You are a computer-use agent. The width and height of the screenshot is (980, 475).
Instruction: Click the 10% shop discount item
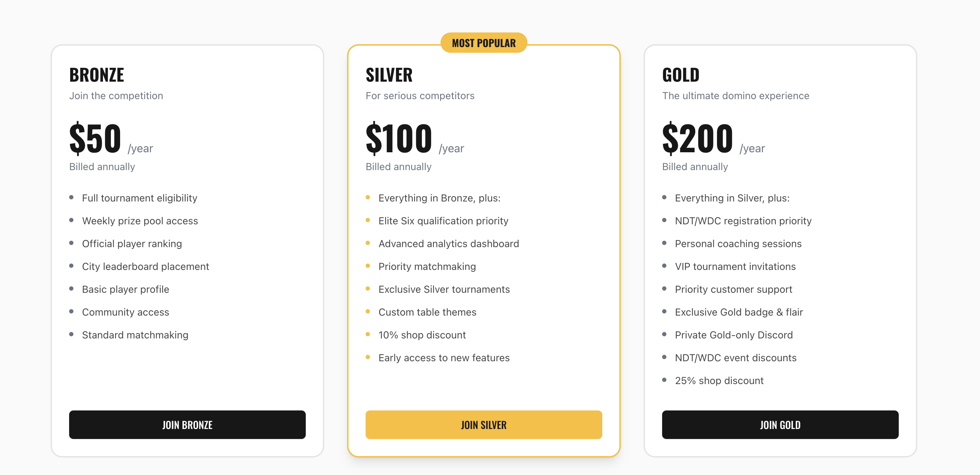[422, 335]
